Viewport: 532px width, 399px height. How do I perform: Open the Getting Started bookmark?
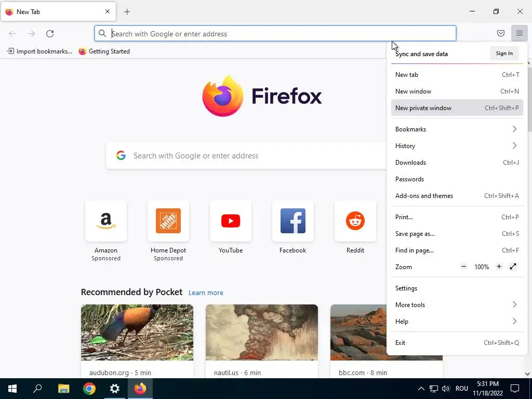(104, 51)
